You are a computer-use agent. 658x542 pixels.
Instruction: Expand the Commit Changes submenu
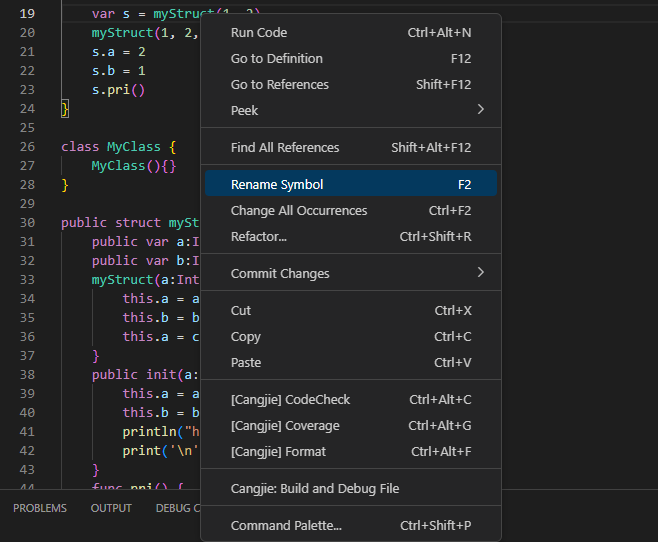(480, 273)
